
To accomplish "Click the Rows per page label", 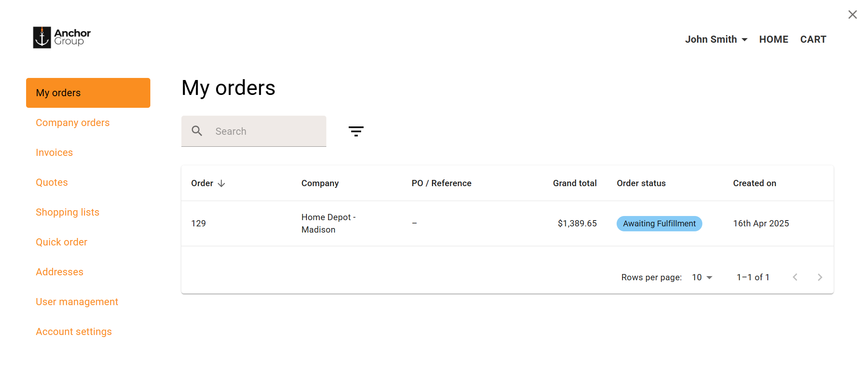I will coord(651,277).
